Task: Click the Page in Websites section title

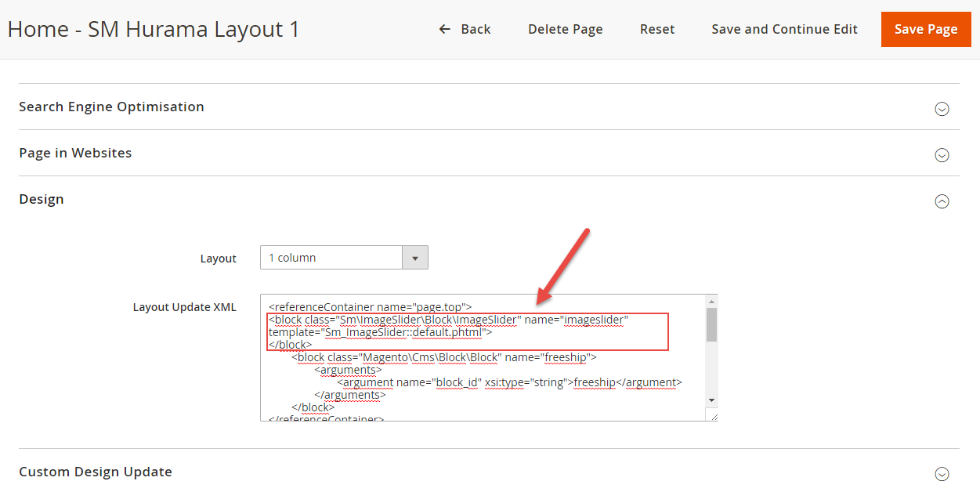Action: coord(75,153)
